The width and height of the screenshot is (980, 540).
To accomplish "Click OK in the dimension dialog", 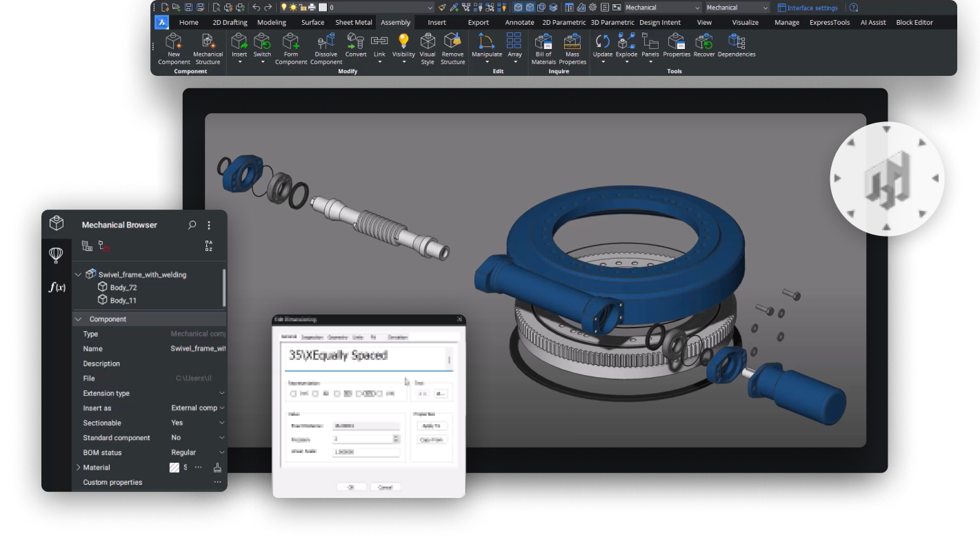I will click(x=351, y=487).
